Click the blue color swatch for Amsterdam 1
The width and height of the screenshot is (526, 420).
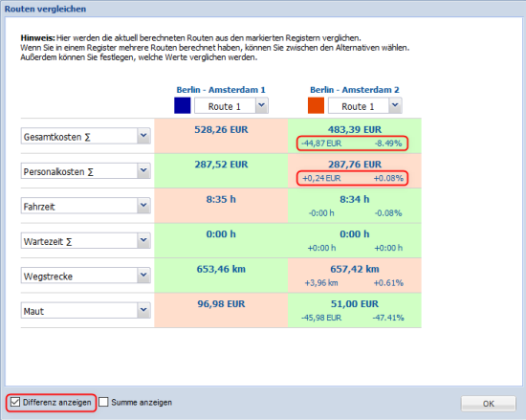point(182,105)
